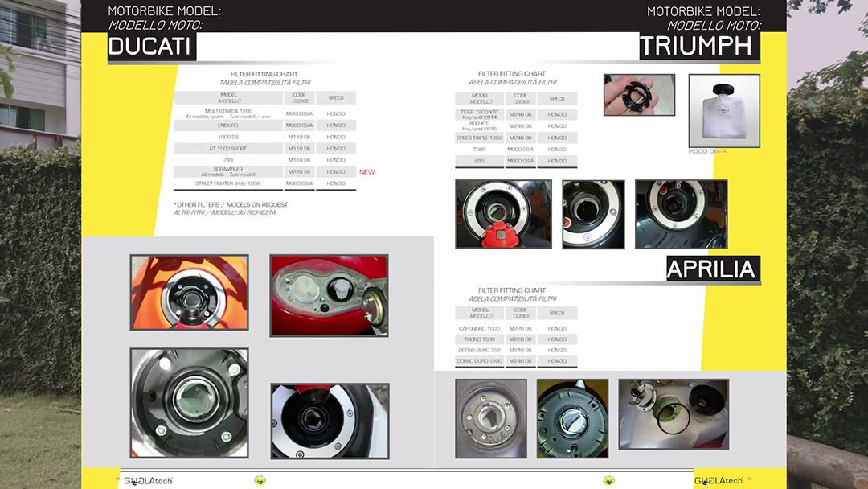The image size is (868, 489).
Task: Open the photo of hand holding black ring
Action: click(x=640, y=95)
